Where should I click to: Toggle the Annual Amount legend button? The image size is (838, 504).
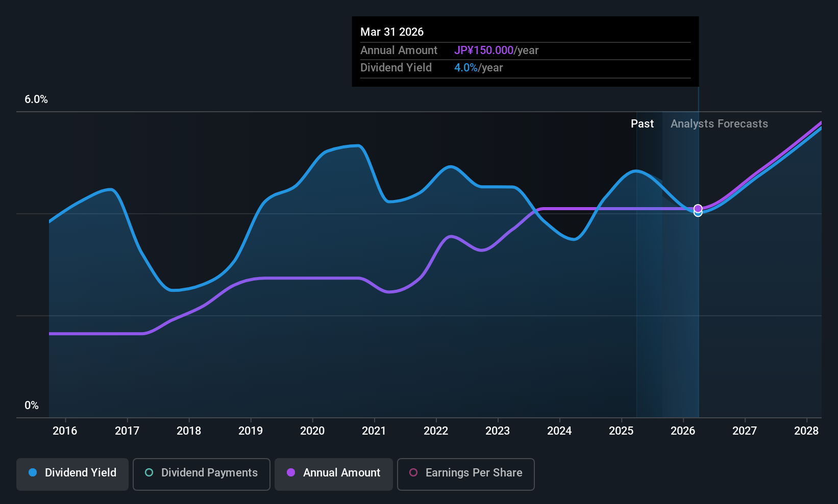pyautogui.click(x=334, y=473)
